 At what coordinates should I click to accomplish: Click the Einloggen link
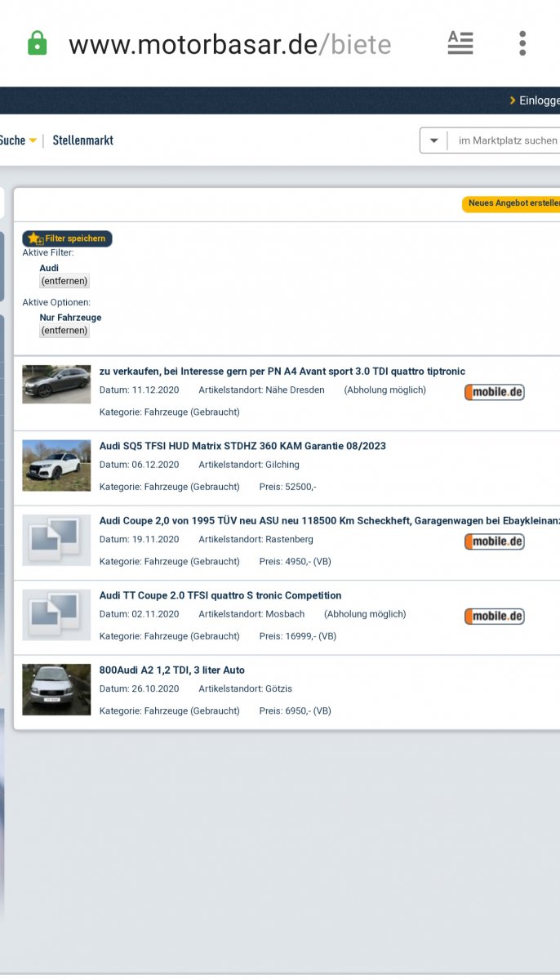tap(536, 100)
